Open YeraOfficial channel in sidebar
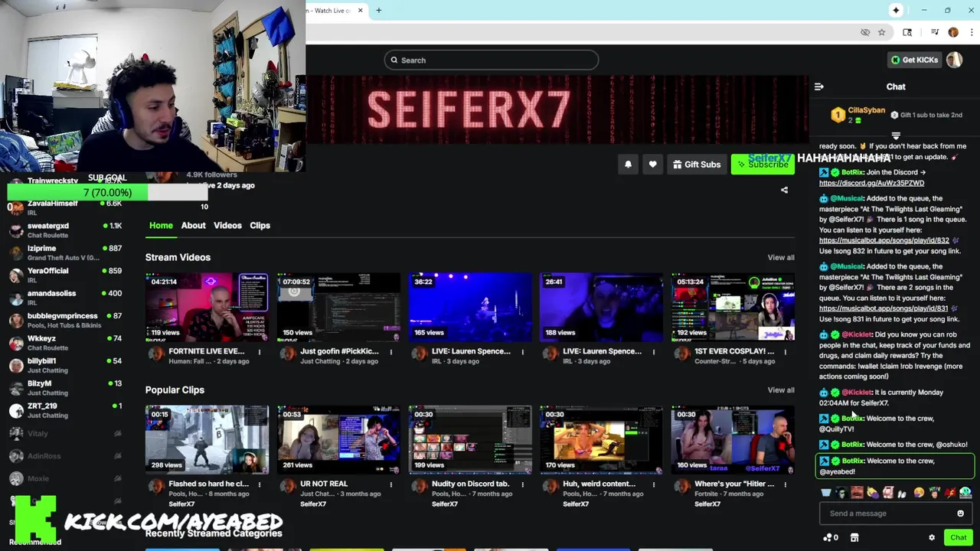980x551 pixels. (65, 275)
